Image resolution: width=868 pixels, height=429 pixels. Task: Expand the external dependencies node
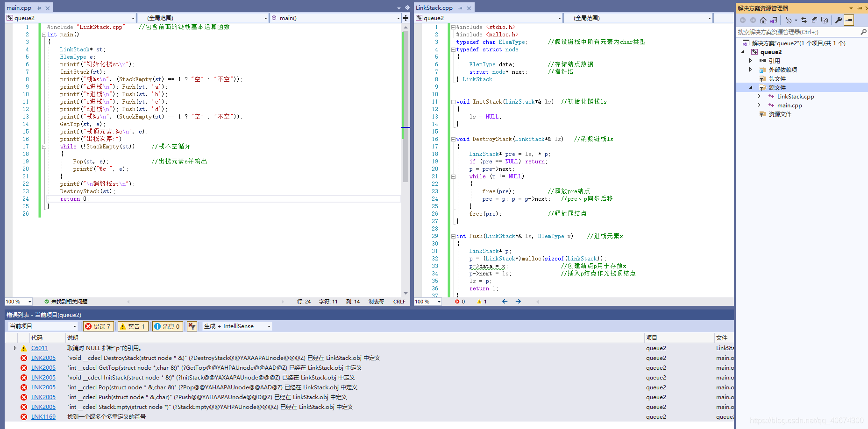click(751, 70)
